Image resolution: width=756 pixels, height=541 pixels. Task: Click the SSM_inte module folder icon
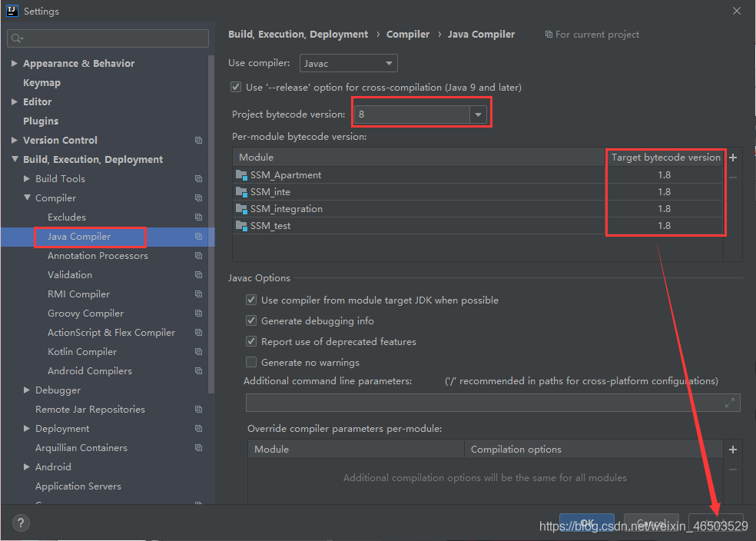[x=241, y=192]
